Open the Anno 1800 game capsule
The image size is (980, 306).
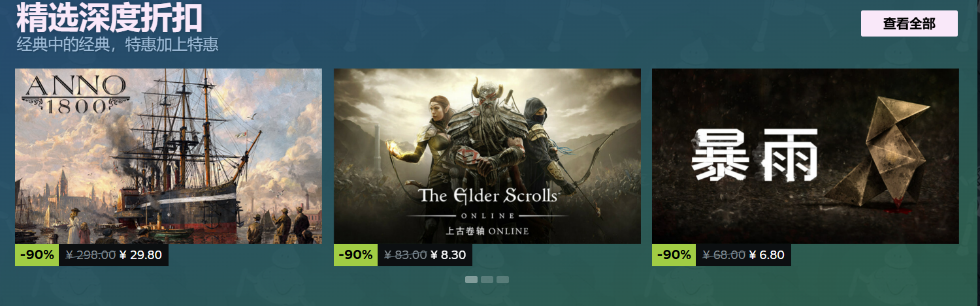click(169, 156)
